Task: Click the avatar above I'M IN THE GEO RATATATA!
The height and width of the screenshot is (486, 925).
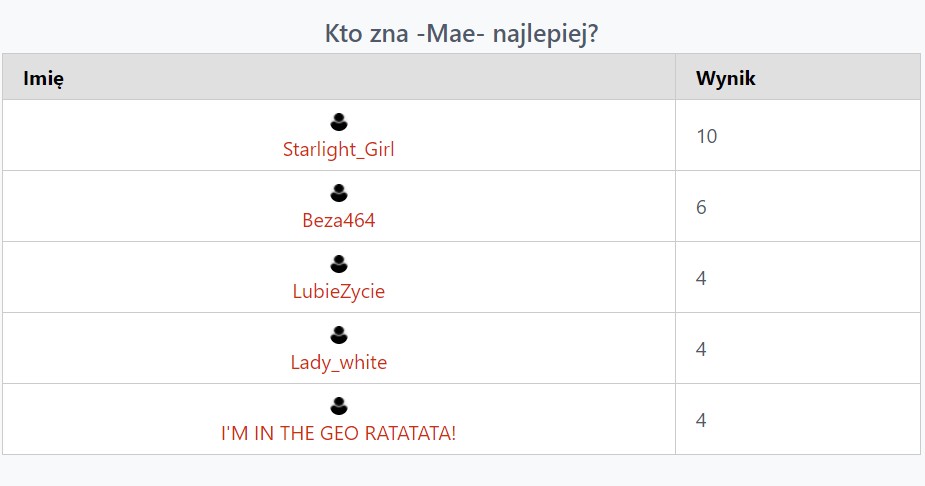Action: [339, 406]
